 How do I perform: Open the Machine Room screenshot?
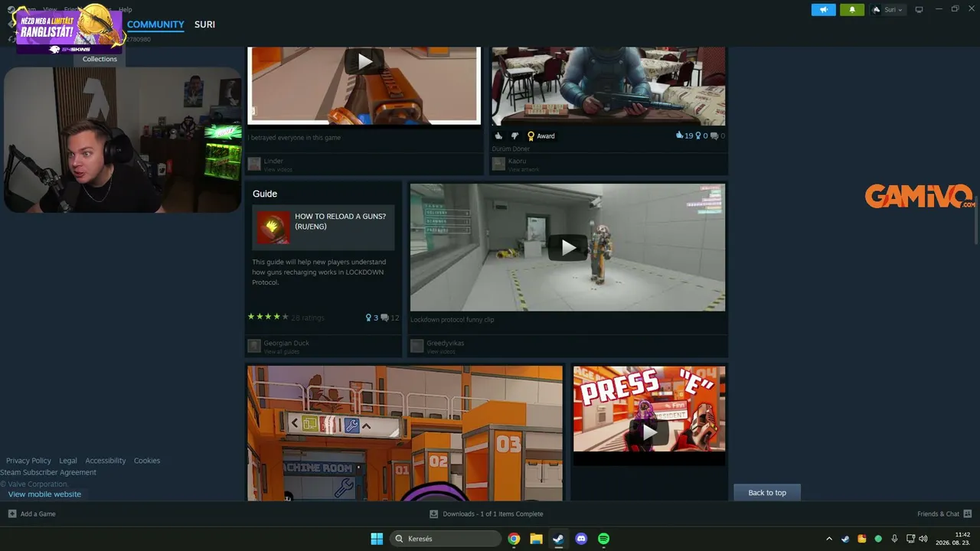404,433
